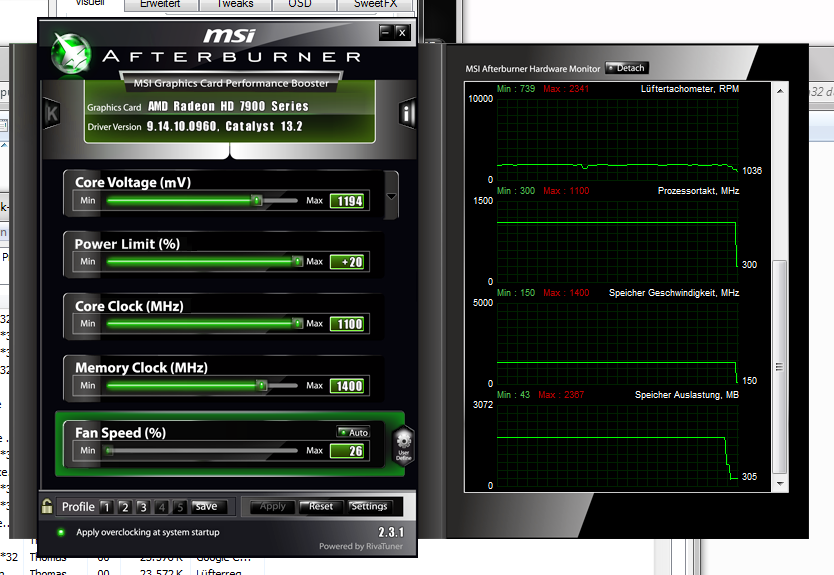Image resolution: width=834 pixels, height=575 pixels.
Task: Load Profile 1
Action: coord(106,507)
